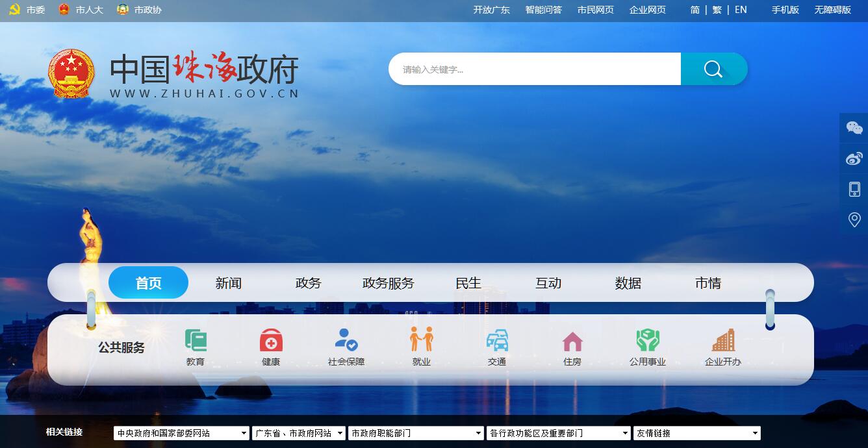Click the 开放广东 link
This screenshot has width=868, height=448.
pyautogui.click(x=491, y=10)
